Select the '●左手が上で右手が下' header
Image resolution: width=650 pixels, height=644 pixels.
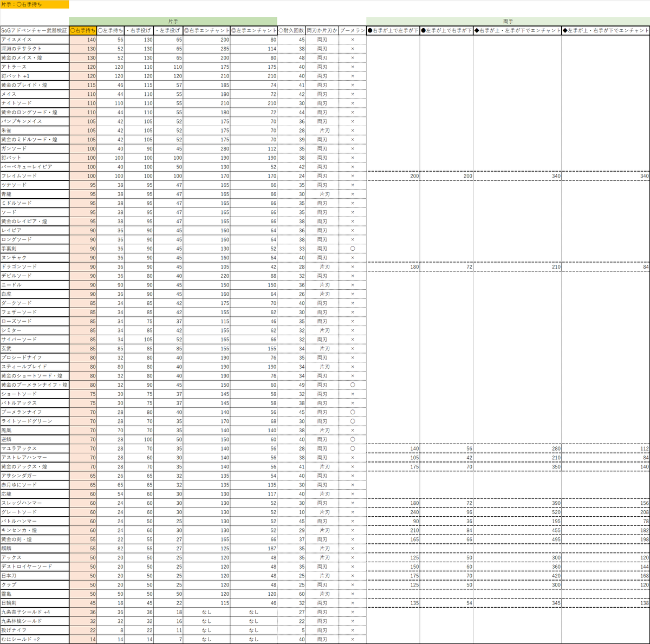pyautogui.click(x=446, y=30)
